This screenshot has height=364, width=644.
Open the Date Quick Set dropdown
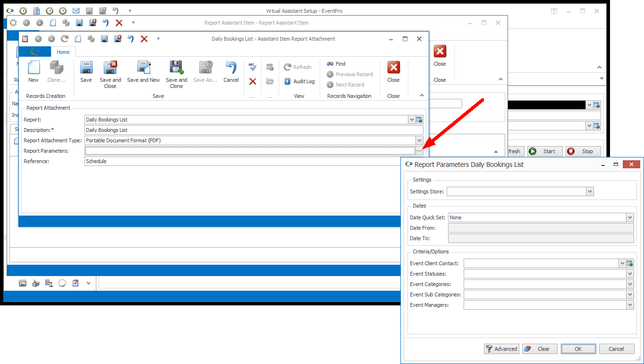pyautogui.click(x=630, y=217)
